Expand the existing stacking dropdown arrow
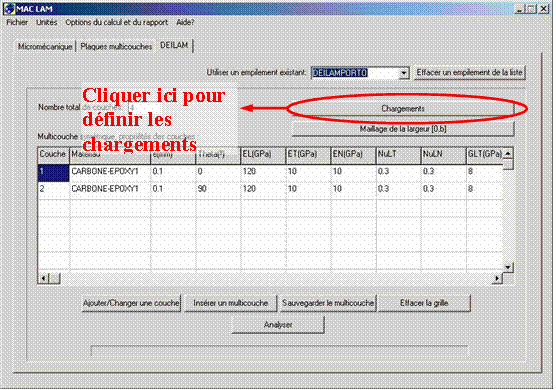556x390 pixels. click(404, 73)
